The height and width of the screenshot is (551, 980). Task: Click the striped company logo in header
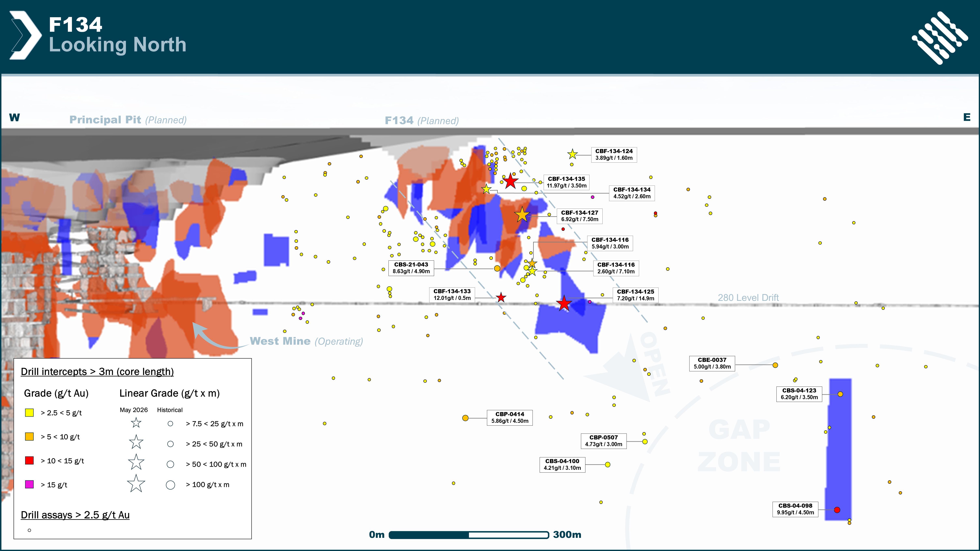point(940,38)
